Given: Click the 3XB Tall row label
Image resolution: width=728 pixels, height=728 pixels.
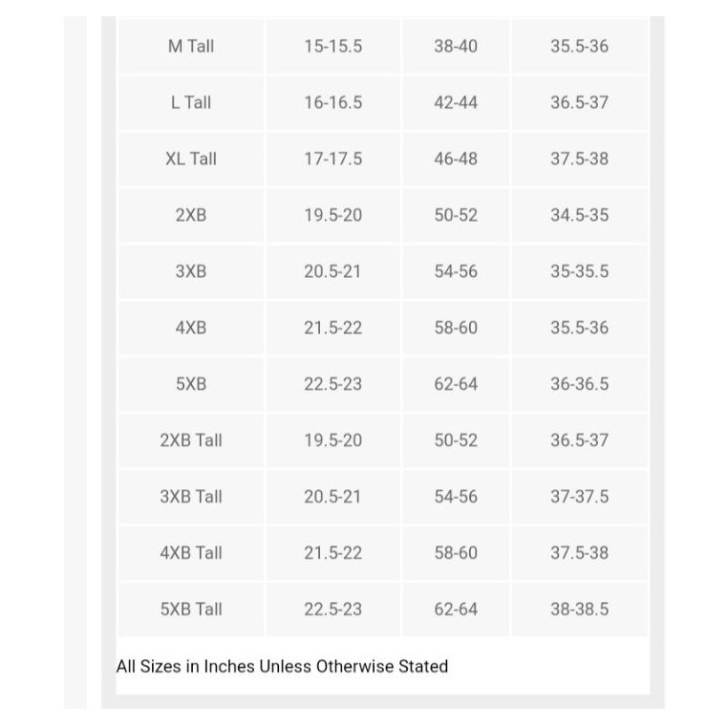Looking at the screenshot, I should pyautogui.click(x=191, y=497).
